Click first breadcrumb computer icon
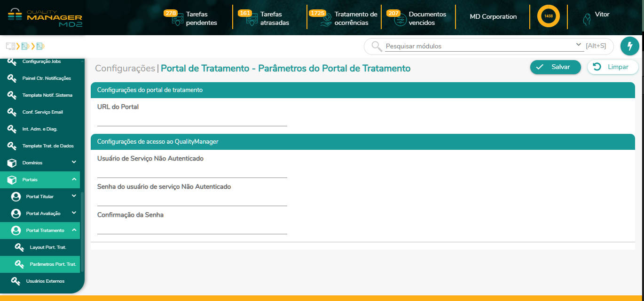644x301 pixels. click(10, 46)
